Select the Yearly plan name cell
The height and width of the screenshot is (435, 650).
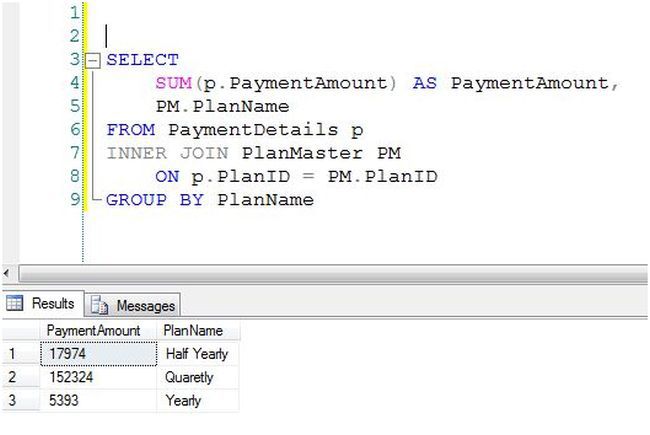coord(198,401)
